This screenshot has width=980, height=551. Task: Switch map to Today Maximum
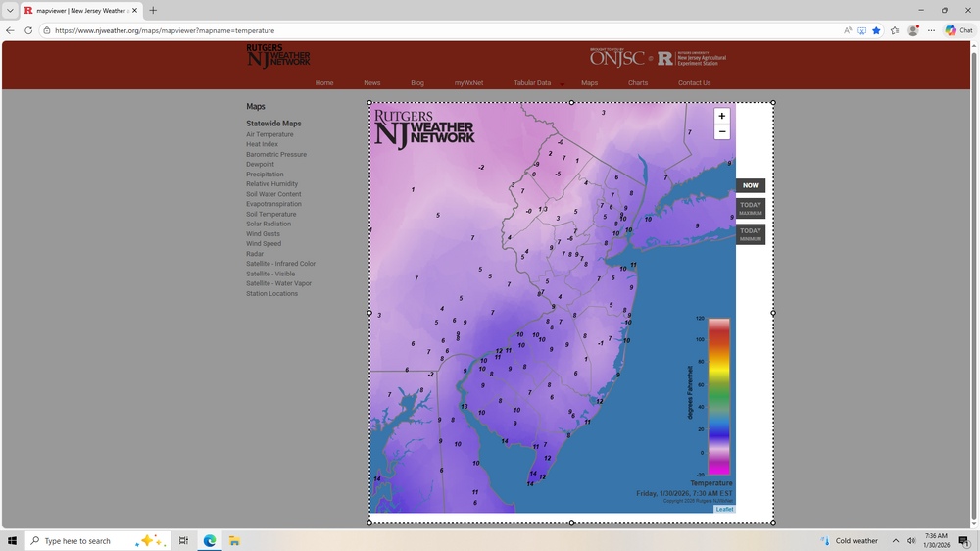coord(750,208)
